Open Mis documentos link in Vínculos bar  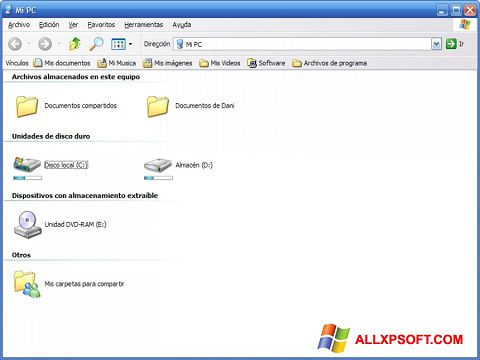62,63
